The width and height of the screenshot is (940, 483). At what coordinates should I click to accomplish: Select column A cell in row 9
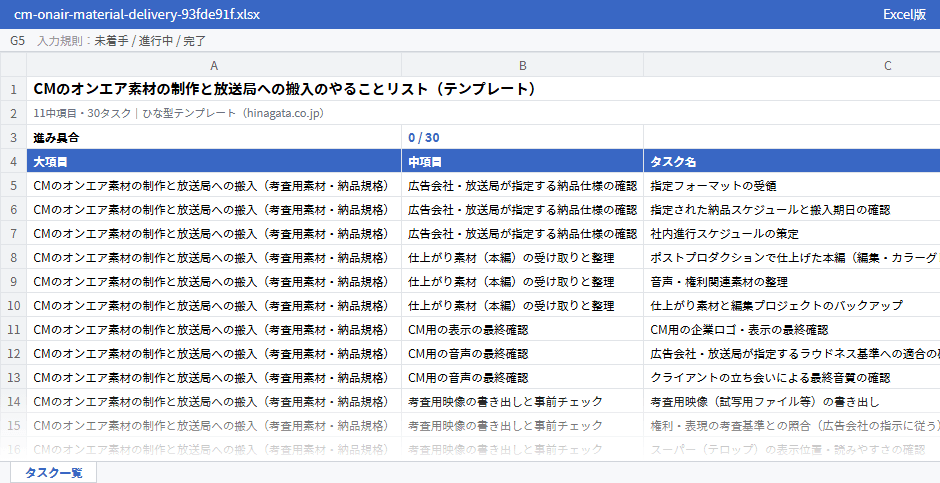pyautogui.click(x=214, y=282)
